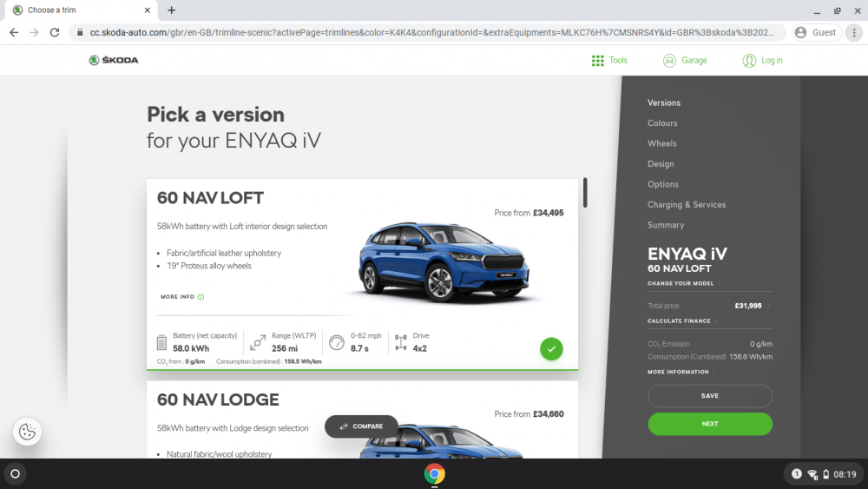868x489 pixels.
Task: Click the total price £31,995
Action: 748,306
